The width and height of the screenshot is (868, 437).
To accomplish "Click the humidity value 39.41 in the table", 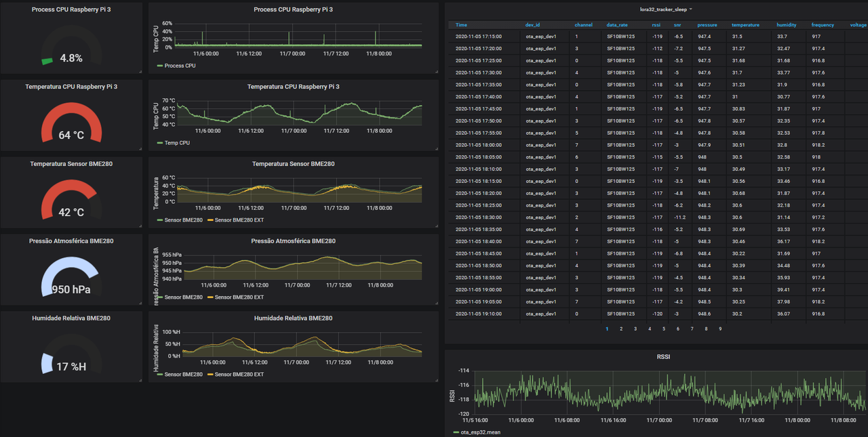I will coord(783,290).
